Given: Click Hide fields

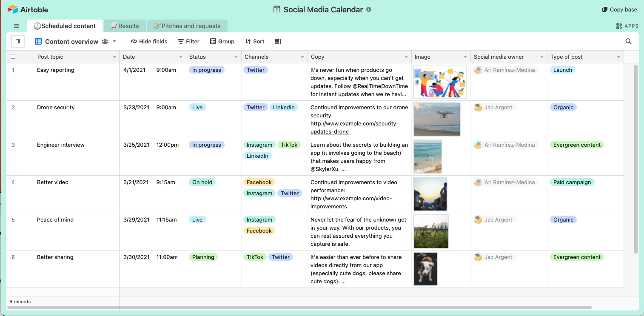Looking at the screenshot, I should coord(149,41).
